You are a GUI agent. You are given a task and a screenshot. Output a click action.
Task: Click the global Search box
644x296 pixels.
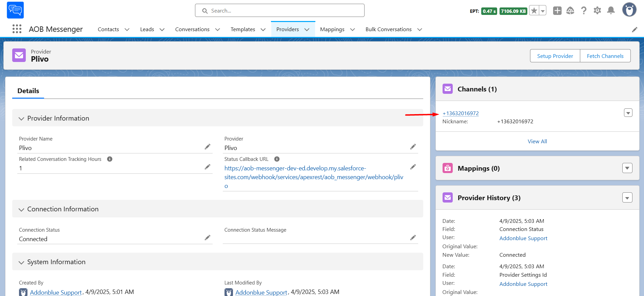click(x=280, y=10)
